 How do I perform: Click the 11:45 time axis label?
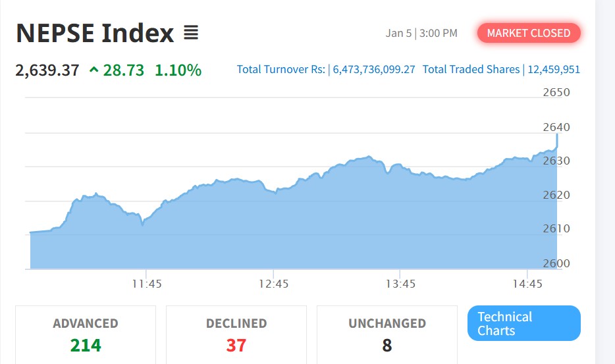(x=147, y=284)
